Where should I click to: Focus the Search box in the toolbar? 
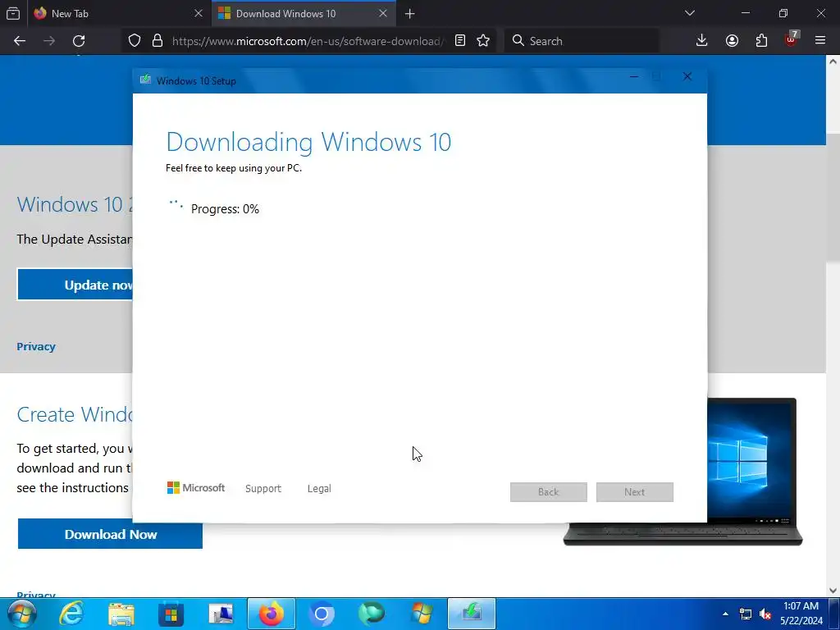(582, 41)
